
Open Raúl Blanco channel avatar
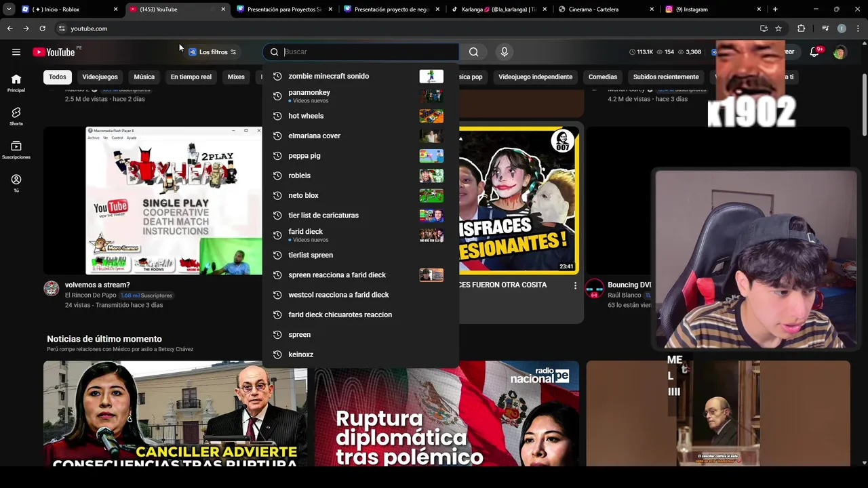[595, 288]
